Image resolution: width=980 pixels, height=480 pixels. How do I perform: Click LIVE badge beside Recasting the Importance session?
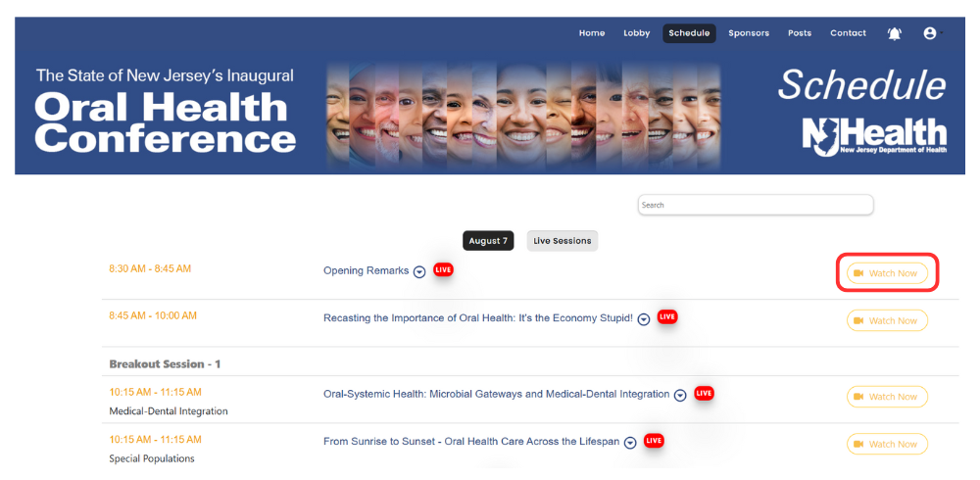click(667, 316)
